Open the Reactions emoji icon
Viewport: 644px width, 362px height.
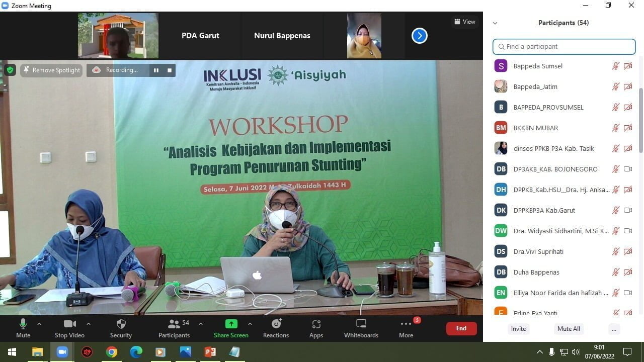point(276,324)
